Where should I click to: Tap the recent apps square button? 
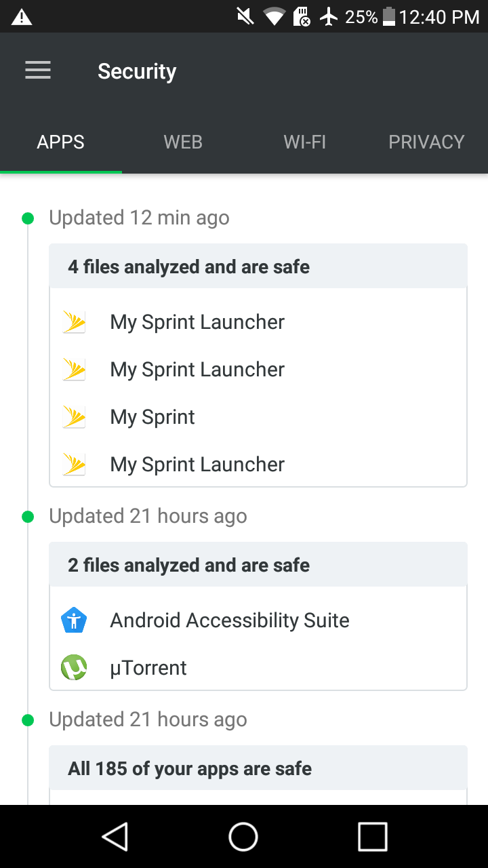pos(372,836)
